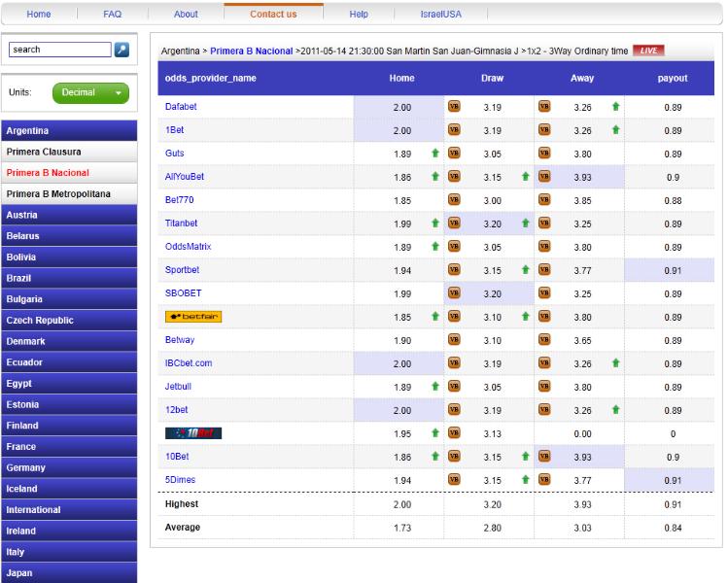The image size is (728, 583).
Task: Open the Dafabet provider link
Action: (181, 107)
